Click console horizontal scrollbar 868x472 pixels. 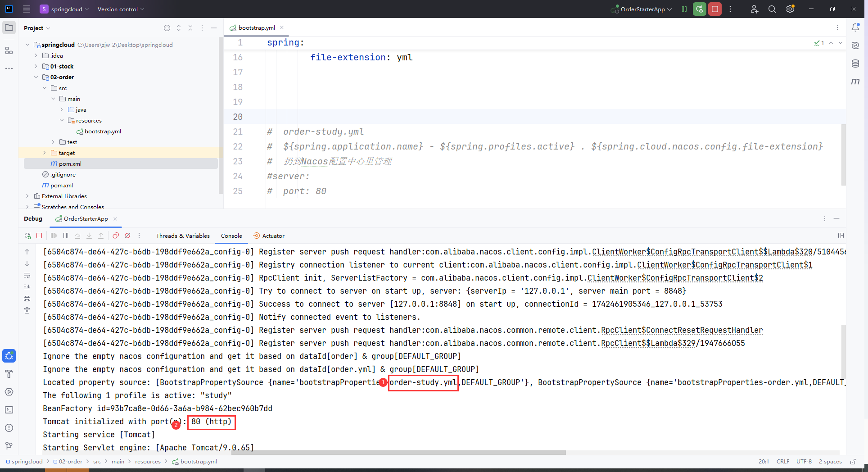pyautogui.click(x=399, y=452)
